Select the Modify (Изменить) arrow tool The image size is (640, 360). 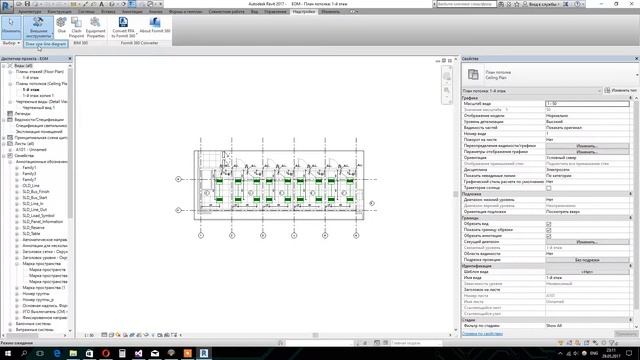pos(11,27)
